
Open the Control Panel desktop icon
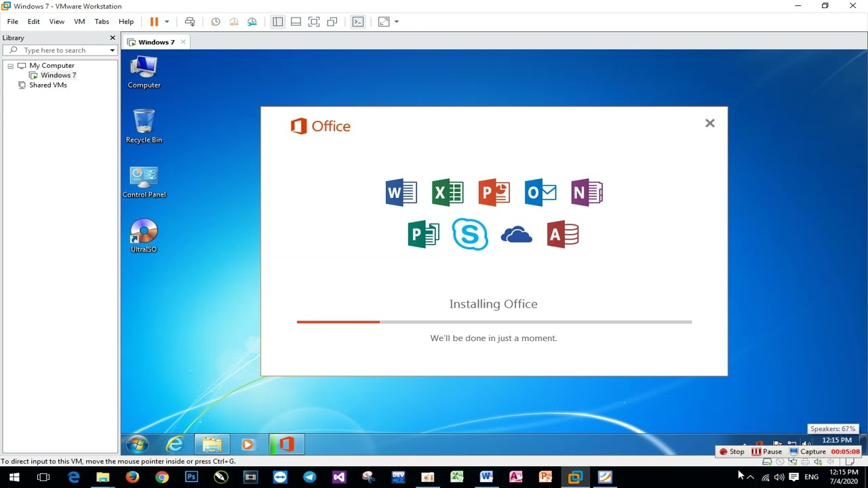pyautogui.click(x=144, y=182)
